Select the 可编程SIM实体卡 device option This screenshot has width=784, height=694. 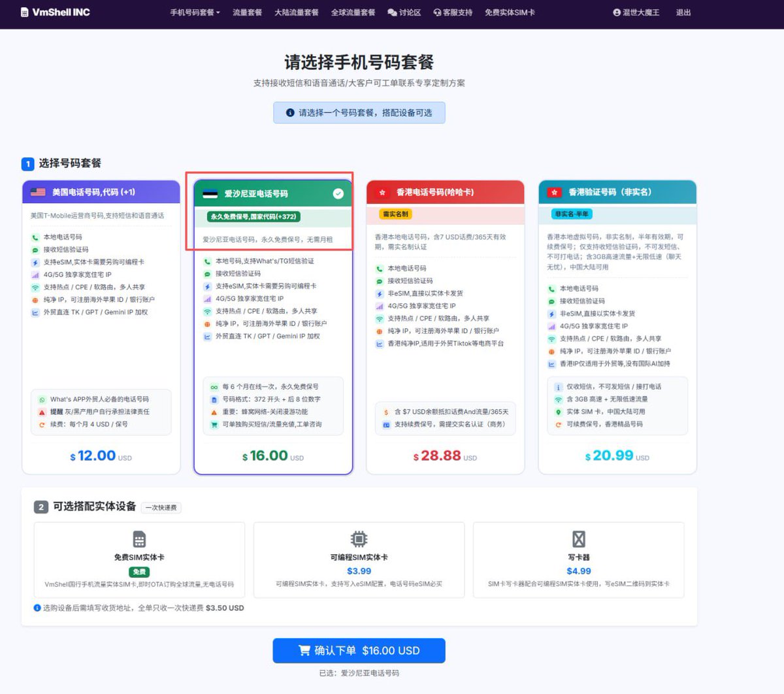pos(359,560)
